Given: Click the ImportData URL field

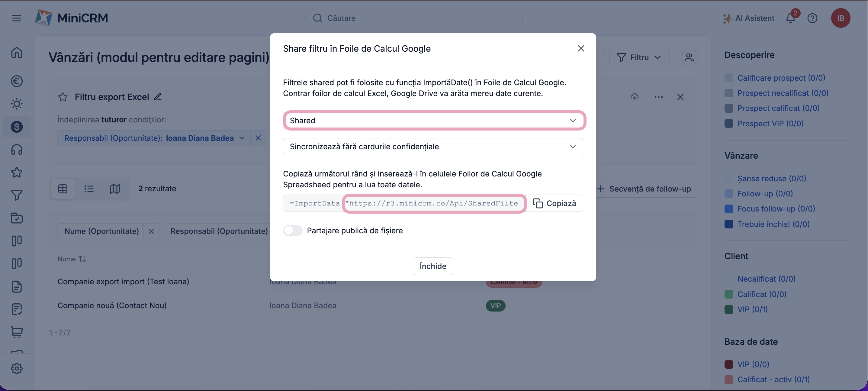Looking at the screenshot, I should pos(433,203).
